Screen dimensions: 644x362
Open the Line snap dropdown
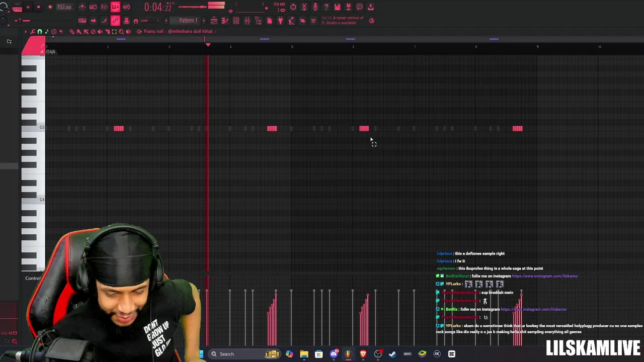tap(149, 21)
